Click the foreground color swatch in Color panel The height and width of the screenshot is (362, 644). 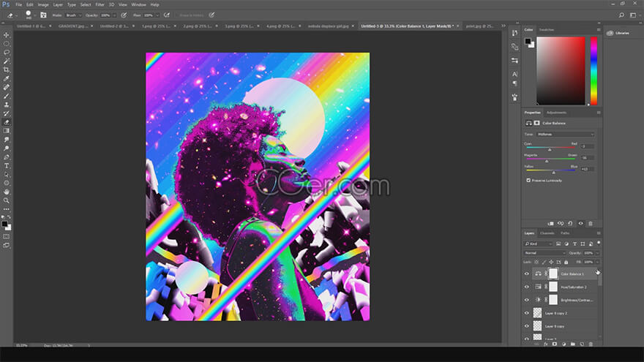click(x=528, y=41)
